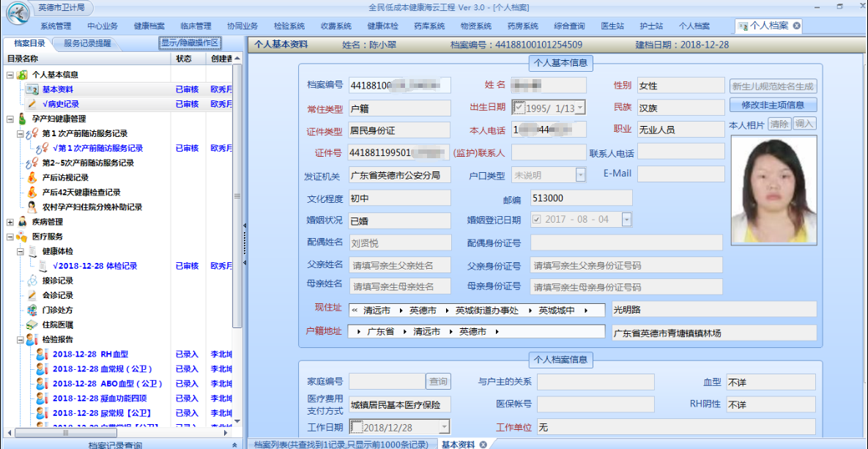This screenshot has width=868, height=449.
Task: Click the 门诊处方 icon in tree
Action: coord(32,311)
